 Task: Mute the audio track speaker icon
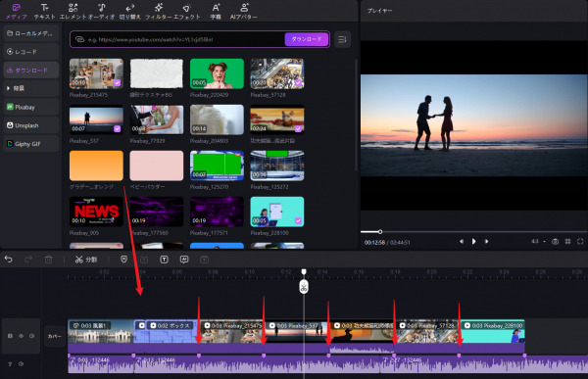[x=21, y=364]
